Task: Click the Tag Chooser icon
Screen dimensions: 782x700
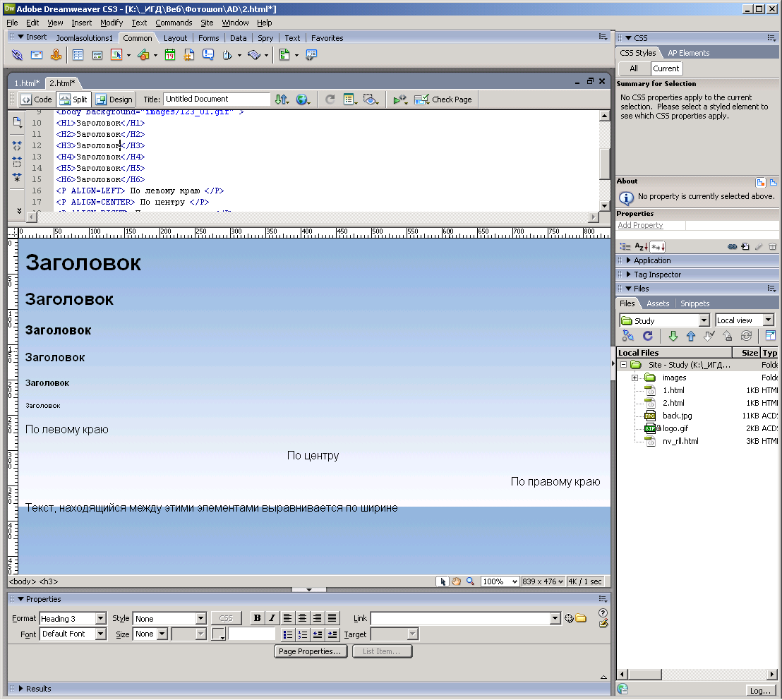Action: pos(311,55)
